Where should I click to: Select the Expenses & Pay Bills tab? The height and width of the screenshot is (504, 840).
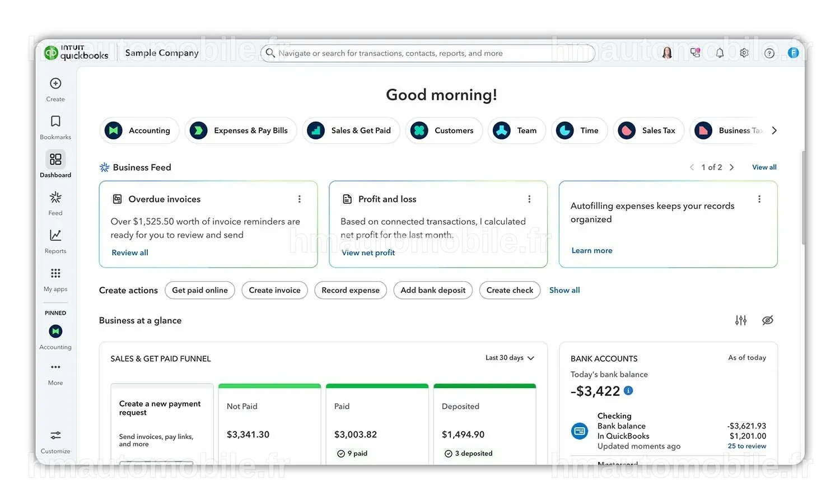(241, 130)
